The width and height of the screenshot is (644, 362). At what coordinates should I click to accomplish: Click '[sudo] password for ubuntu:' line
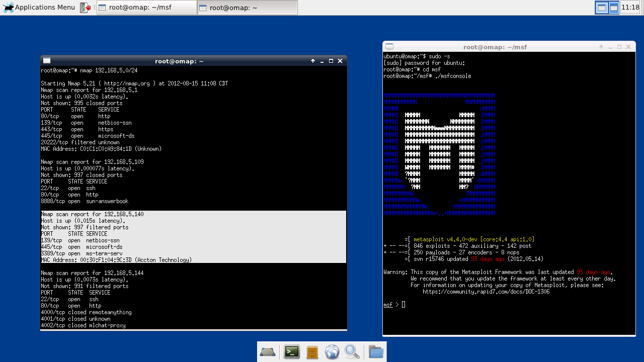click(x=424, y=63)
